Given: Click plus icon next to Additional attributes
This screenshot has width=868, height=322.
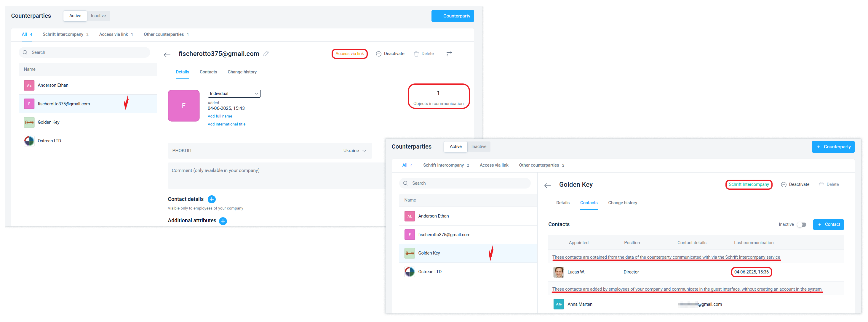Looking at the screenshot, I should click(x=223, y=221).
